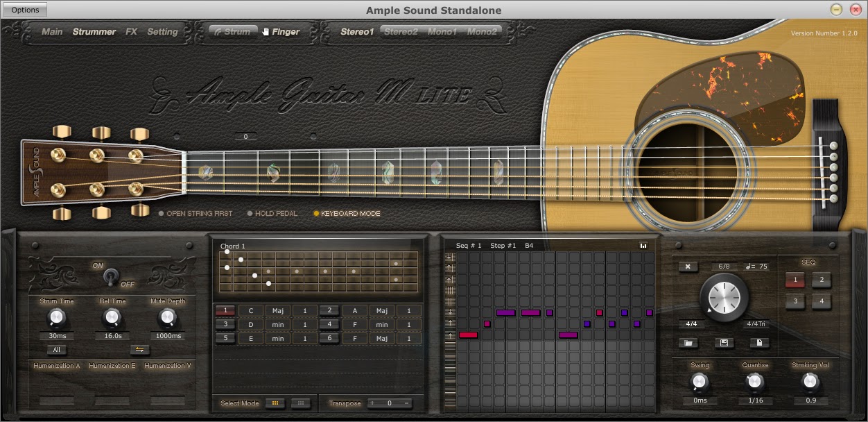Select chord slot 5
Screen dimensions: 868x422
225,338
